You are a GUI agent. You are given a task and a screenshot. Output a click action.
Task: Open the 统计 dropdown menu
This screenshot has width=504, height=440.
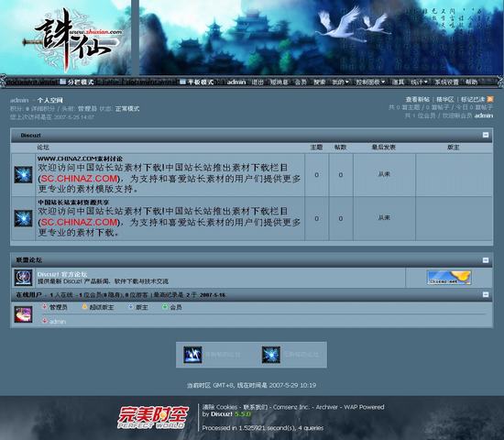[x=419, y=82]
